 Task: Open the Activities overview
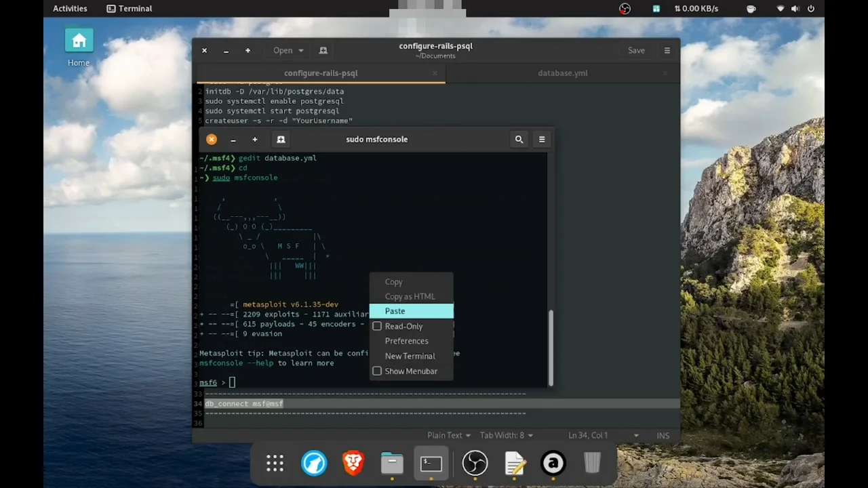70,9
